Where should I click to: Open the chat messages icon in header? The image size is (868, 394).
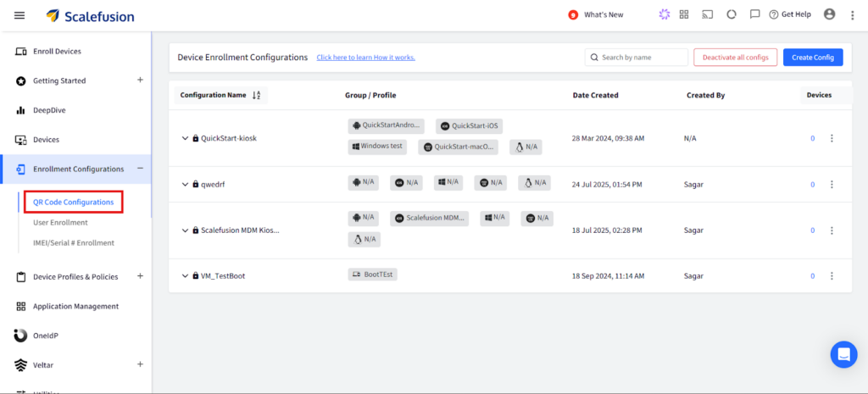[x=754, y=15]
